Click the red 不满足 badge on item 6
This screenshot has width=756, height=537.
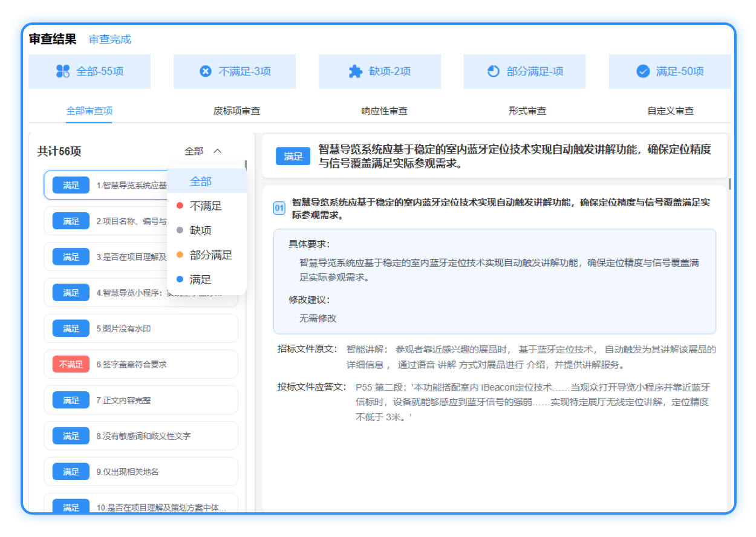click(71, 365)
